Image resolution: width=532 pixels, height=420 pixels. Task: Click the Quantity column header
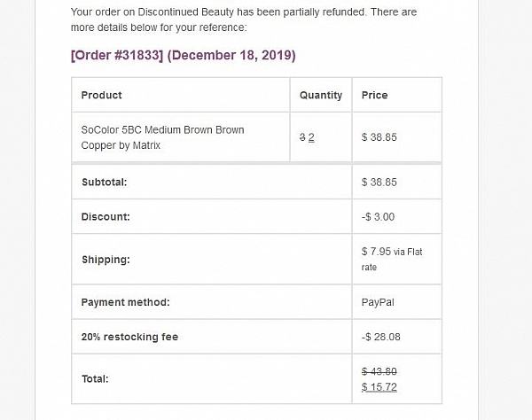321,96
